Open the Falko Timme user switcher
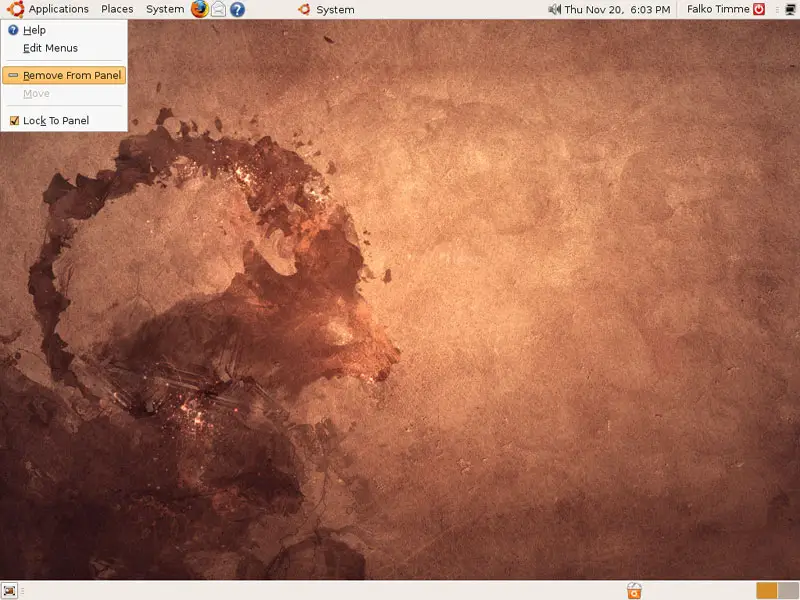800x600 pixels. (718, 9)
